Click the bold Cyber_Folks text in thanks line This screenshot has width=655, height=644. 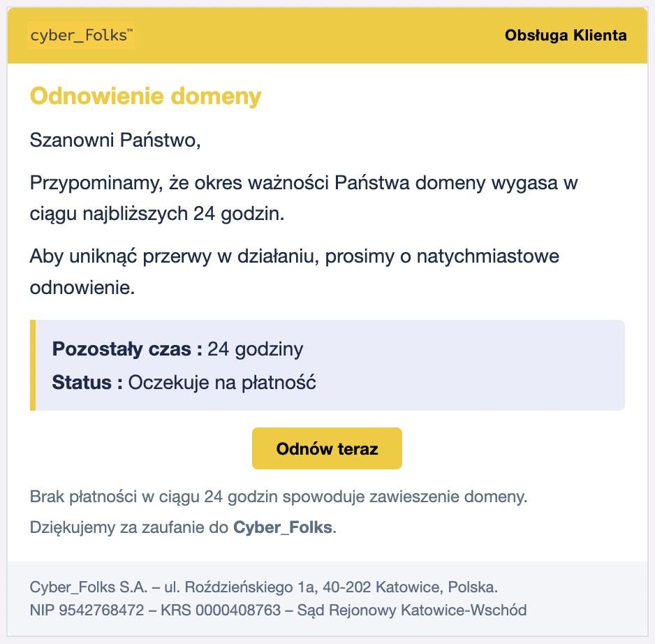(x=283, y=527)
